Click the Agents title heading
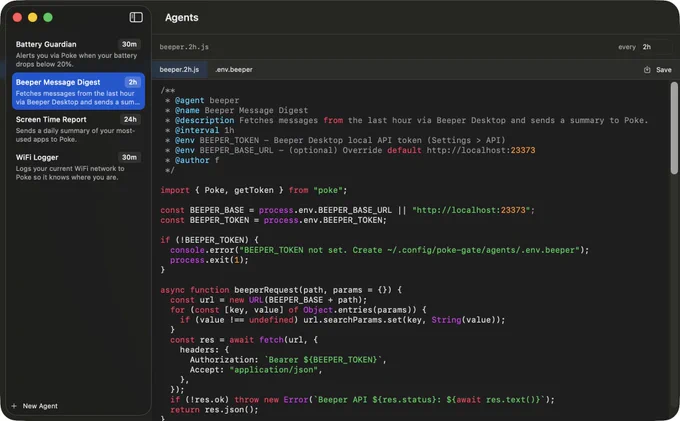Viewport: 680px width, 421px height. pos(182,17)
